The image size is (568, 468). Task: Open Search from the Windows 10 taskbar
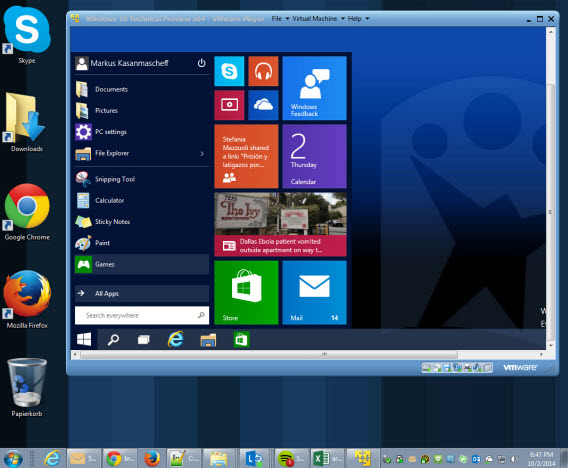113,339
